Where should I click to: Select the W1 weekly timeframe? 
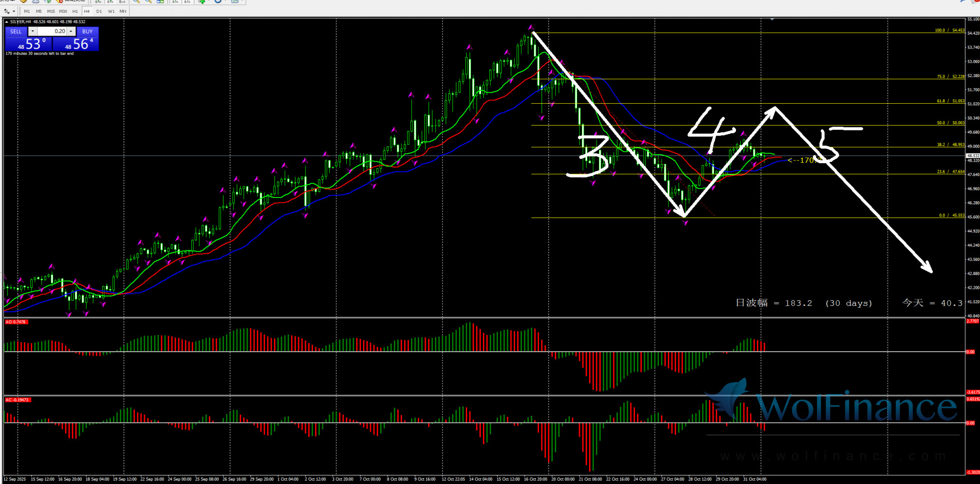coord(111,11)
